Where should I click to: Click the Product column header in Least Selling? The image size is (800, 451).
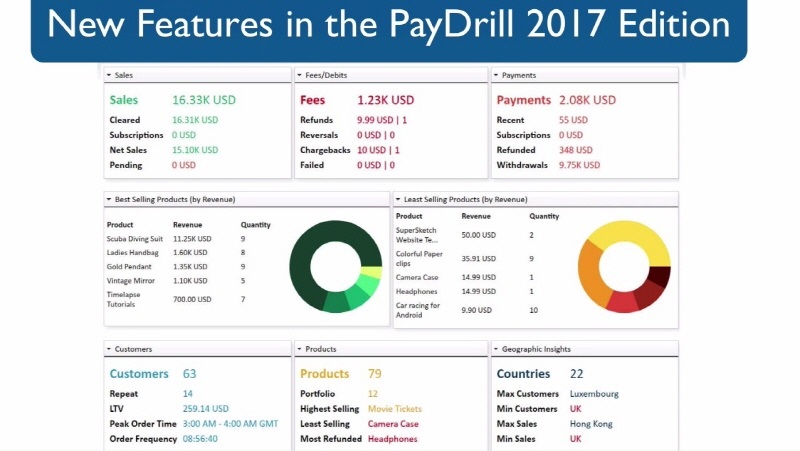[x=409, y=216]
